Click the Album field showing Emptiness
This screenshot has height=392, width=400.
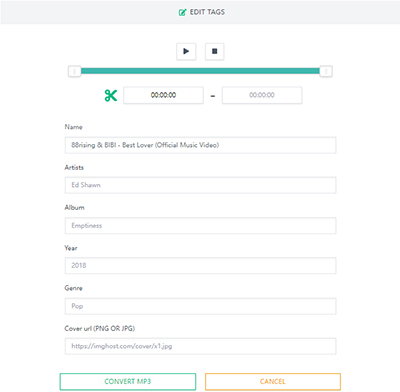coord(200,226)
